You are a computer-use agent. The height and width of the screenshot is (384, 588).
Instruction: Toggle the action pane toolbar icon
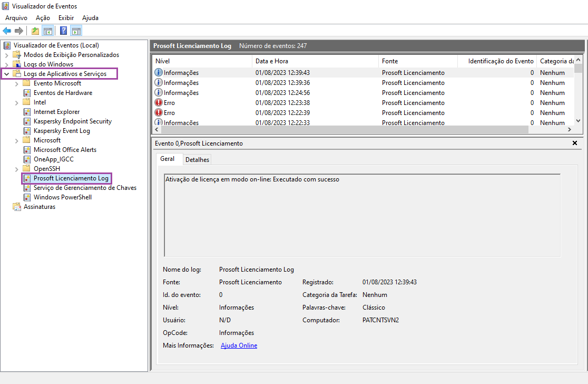tap(76, 31)
